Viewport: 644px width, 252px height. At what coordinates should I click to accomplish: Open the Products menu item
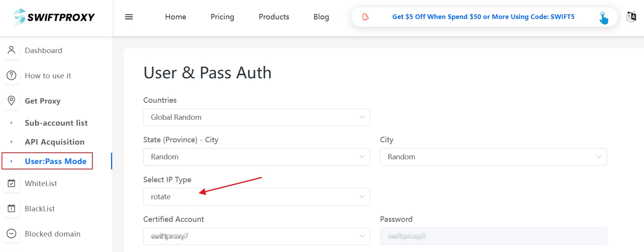[274, 17]
